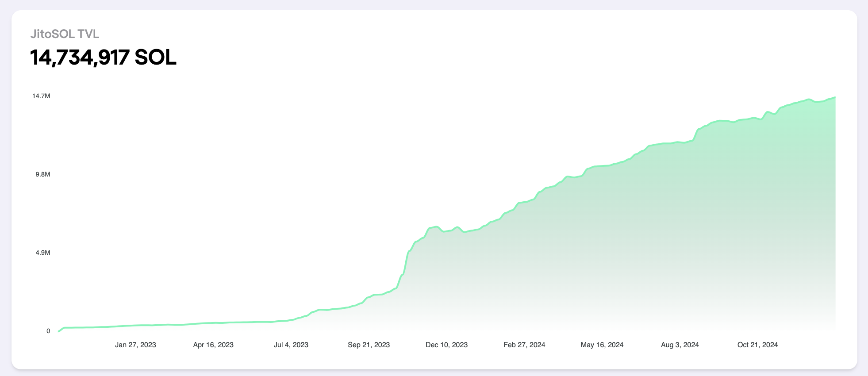This screenshot has width=868, height=376.
Task: Click the starting point of the TVL line
Action: pyautogui.click(x=59, y=331)
